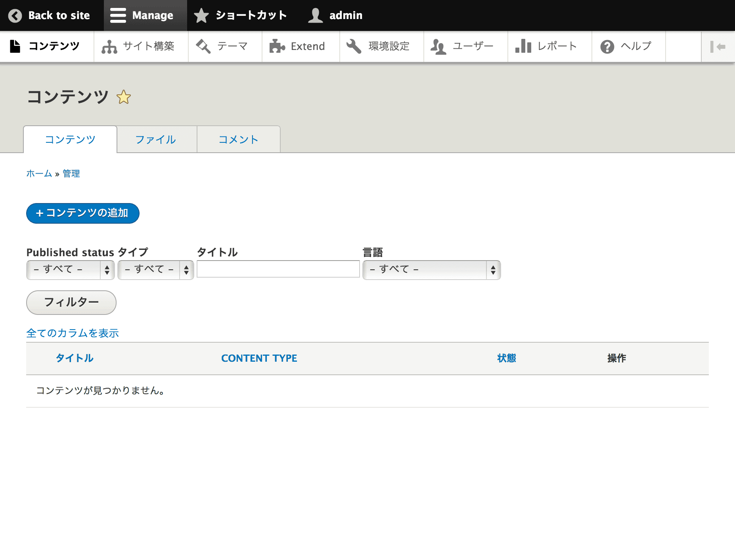
Task: Click the コンテンツが見つかりません。 message
Action: tap(101, 391)
